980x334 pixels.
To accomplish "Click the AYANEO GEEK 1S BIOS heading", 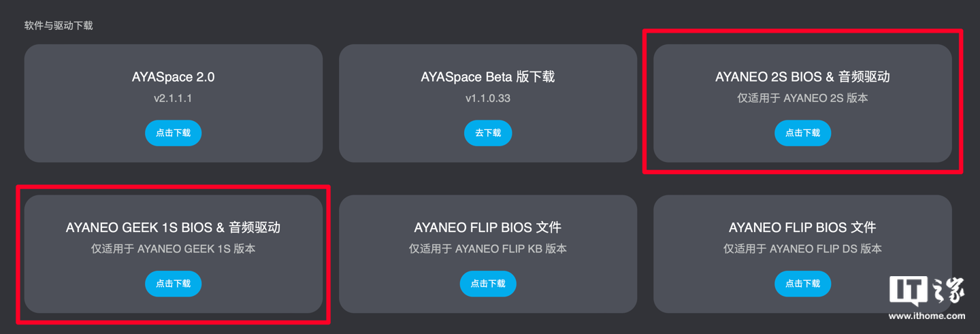I will (173, 227).
